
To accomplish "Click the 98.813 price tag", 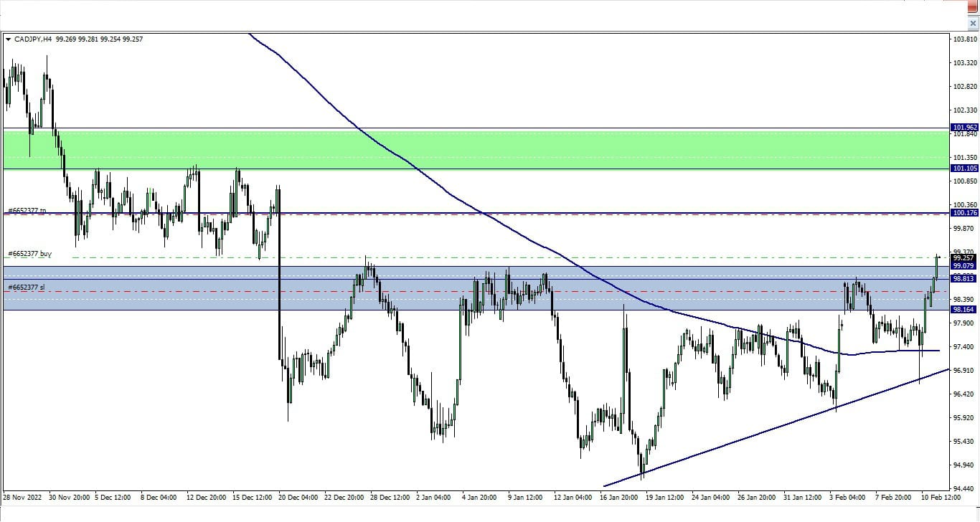I will pyautogui.click(x=964, y=279).
